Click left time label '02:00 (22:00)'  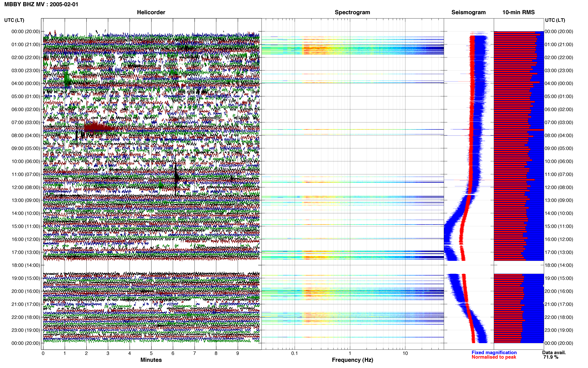point(26,57)
